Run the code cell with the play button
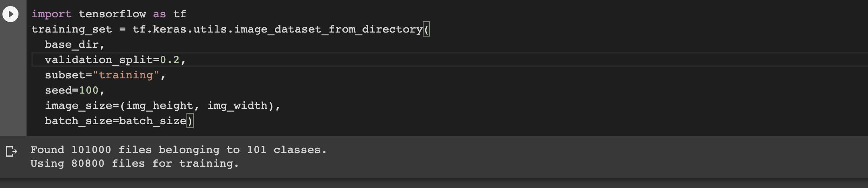The width and height of the screenshot is (868, 188). click(10, 14)
